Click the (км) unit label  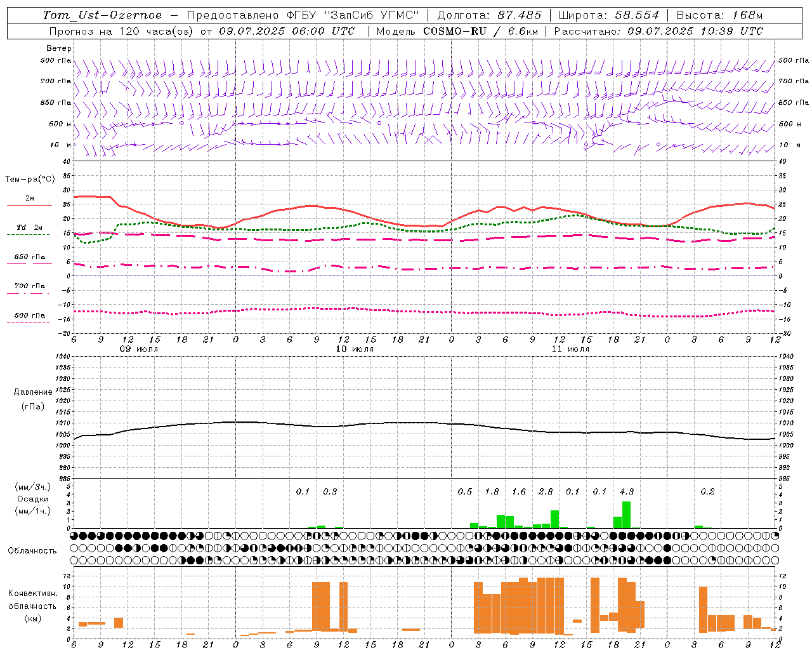pyautogui.click(x=32, y=618)
